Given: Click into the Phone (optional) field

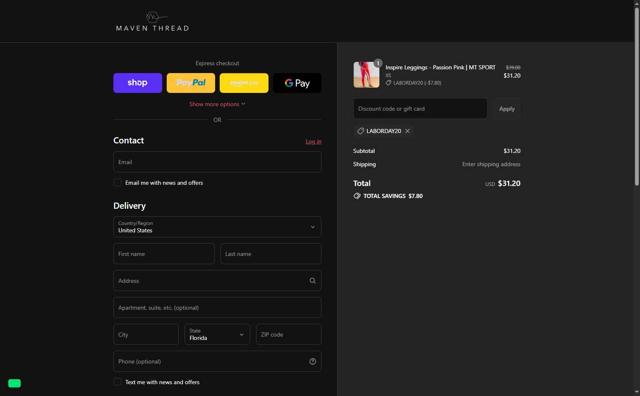Looking at the screenshot, I should pyautogui.click(x=217, y=362).
